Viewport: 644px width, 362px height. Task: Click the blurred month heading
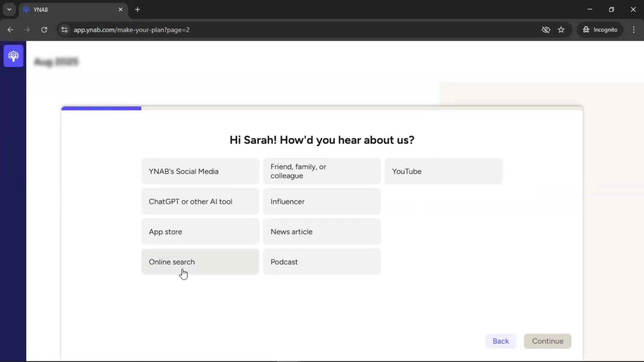click(x=56, y=62)
